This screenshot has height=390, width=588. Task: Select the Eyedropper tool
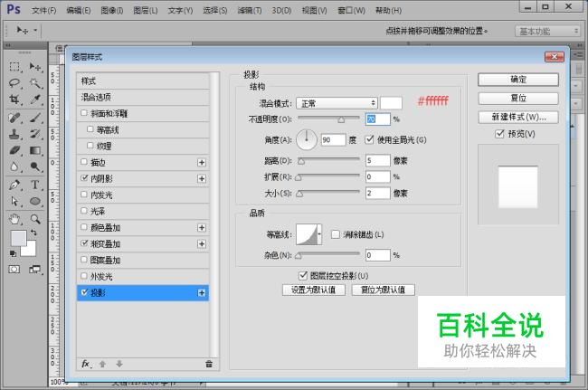tap(35, 100)
